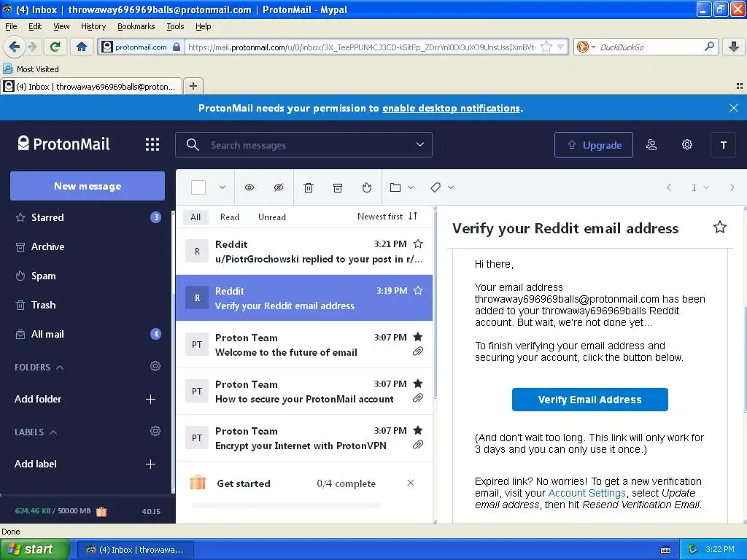Unstar the Welcome to the future message
747x560 pixels.
(418, 337)
